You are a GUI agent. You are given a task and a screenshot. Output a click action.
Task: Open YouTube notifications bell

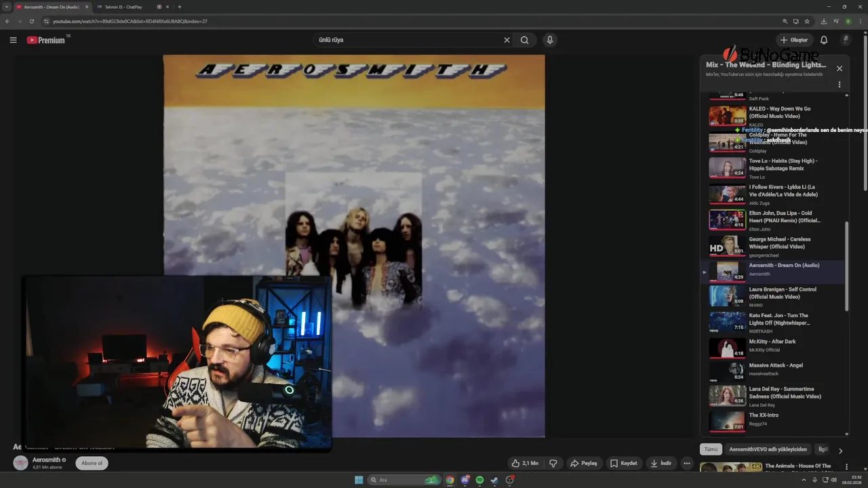(x=824, y=40)
